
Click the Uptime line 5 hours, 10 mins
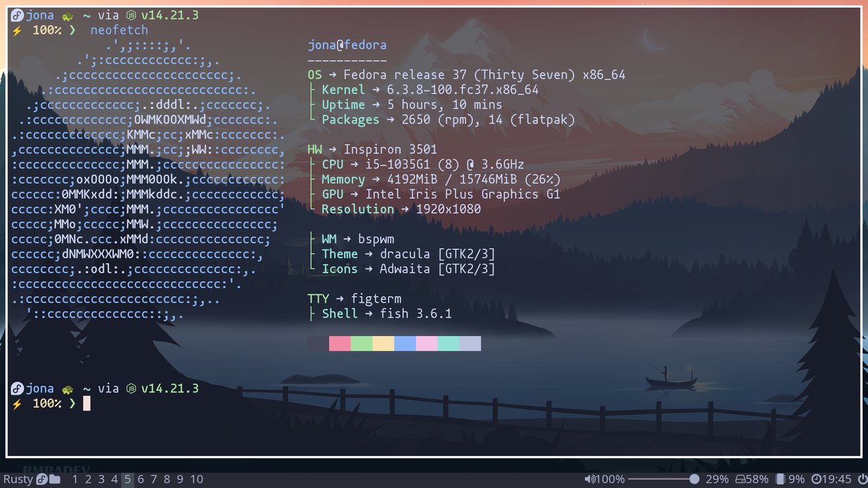pos(405,105)
